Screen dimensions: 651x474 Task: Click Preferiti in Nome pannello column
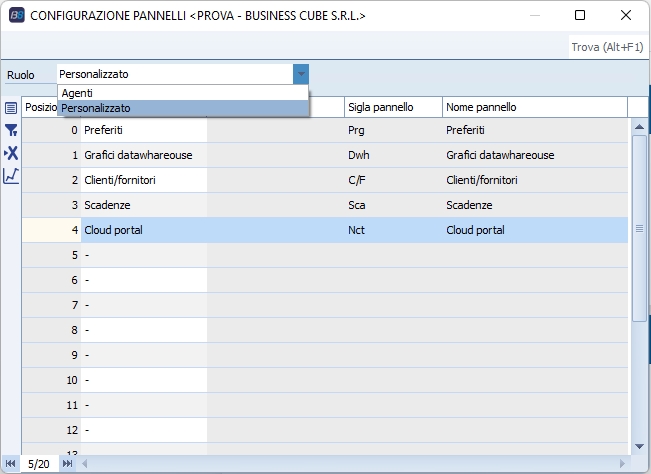click(535, 130)
